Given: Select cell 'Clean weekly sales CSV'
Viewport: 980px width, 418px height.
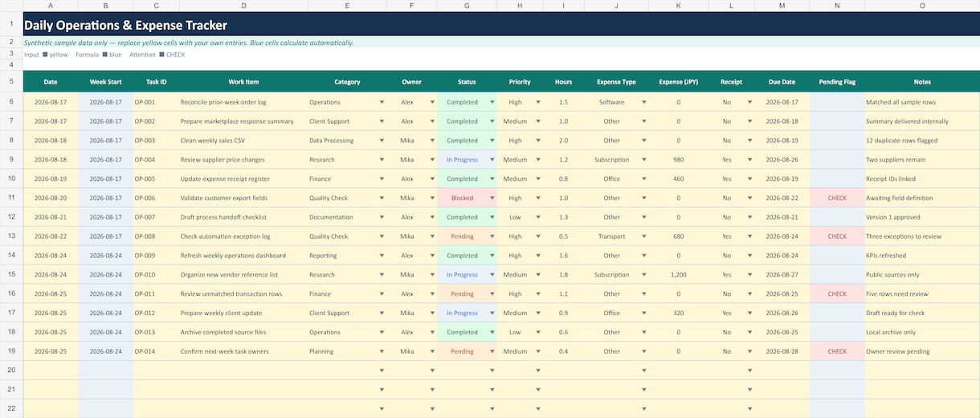Looking at the screenshot, I should [x=243, y=141].
